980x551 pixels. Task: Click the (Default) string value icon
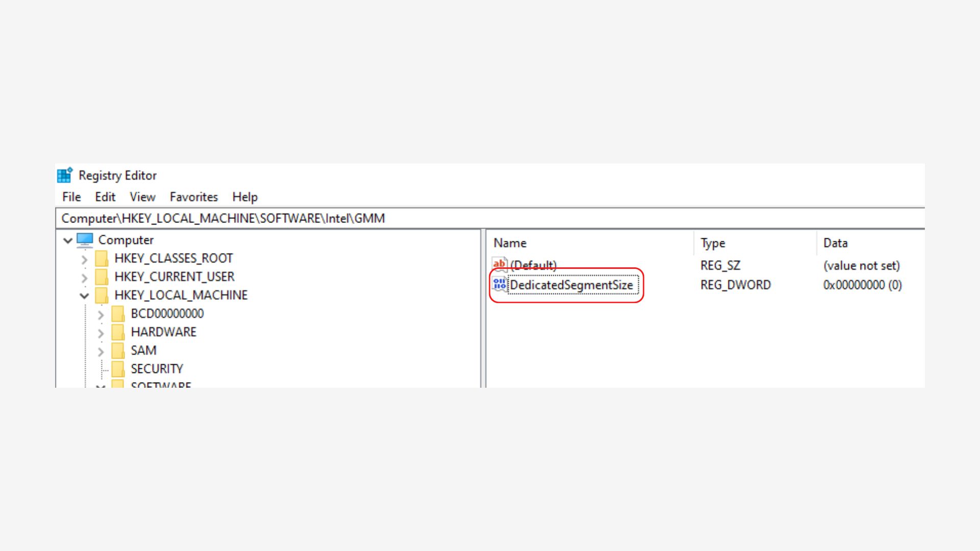pyautogui.click(x=499, y=265)
